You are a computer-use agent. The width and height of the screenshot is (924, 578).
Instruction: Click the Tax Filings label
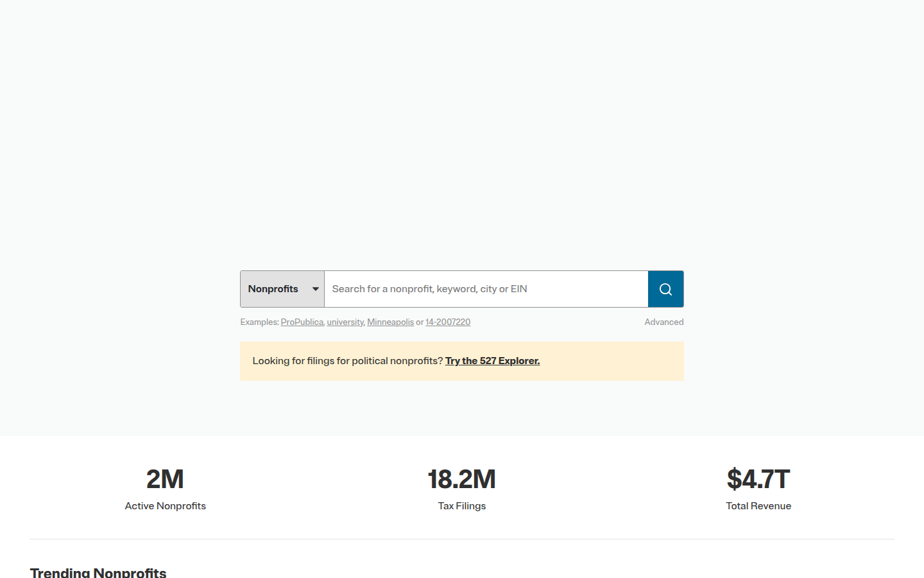coord(462,506)
